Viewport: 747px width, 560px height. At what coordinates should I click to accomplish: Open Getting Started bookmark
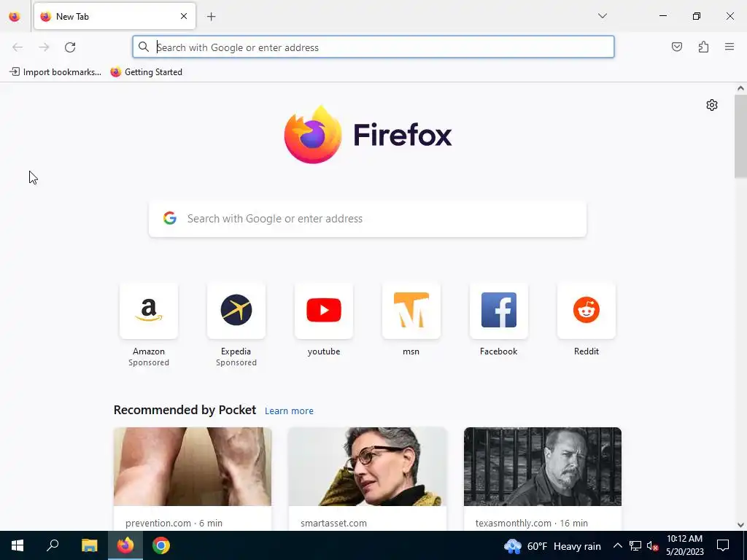146,72
